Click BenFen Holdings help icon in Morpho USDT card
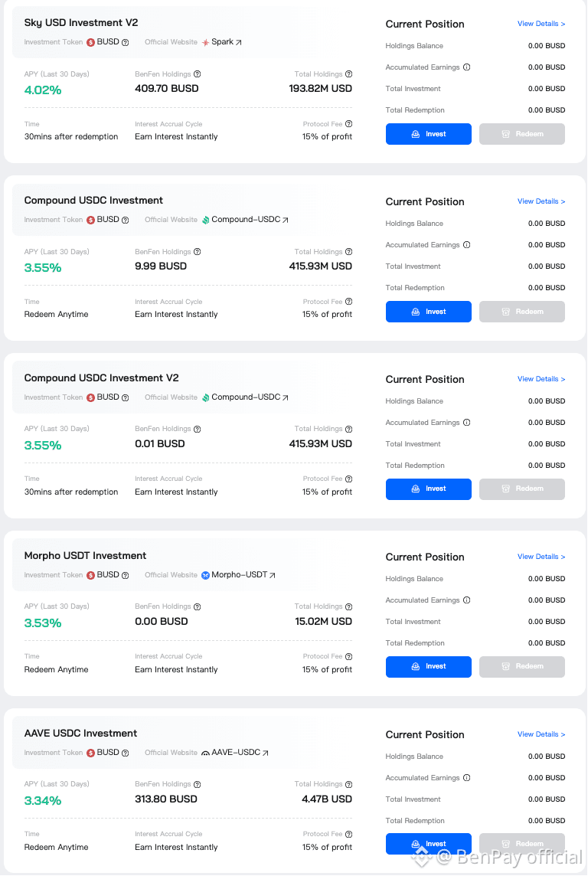 tap(197, 606)
